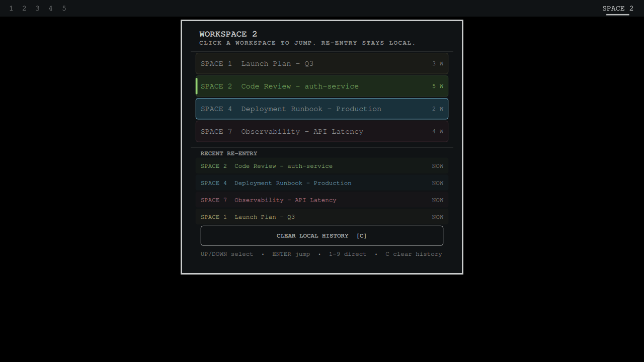Click the 5 W count on SPACE 2
The image size is (644, 362).
click(x=438, y=86)
